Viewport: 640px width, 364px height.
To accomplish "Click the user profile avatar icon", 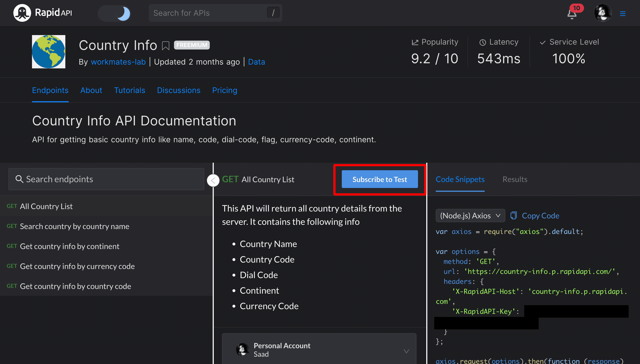I will (603, 13).
